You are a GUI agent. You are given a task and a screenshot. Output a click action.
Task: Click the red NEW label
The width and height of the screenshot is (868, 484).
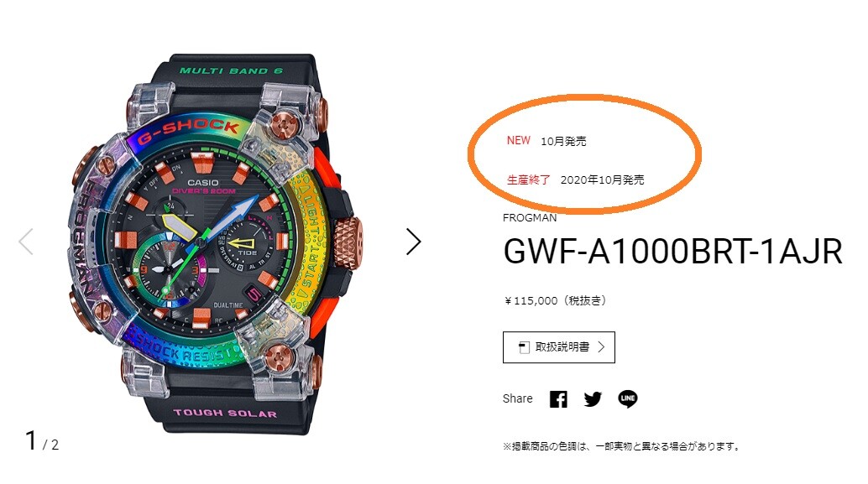pyautogui.click(x=519, y=140)
